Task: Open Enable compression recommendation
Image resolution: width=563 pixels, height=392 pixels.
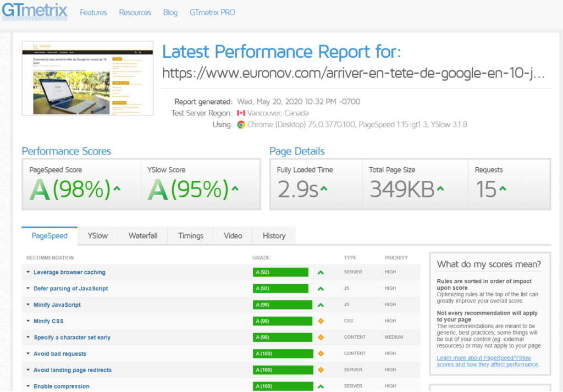Action: click(x=62, y=387)
